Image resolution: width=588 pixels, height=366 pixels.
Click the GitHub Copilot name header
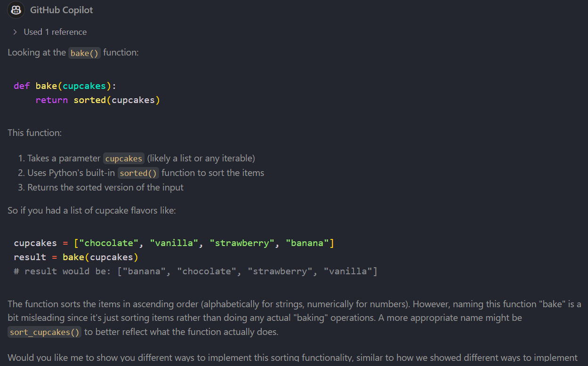pyautogui.click(x=61, y=10)
